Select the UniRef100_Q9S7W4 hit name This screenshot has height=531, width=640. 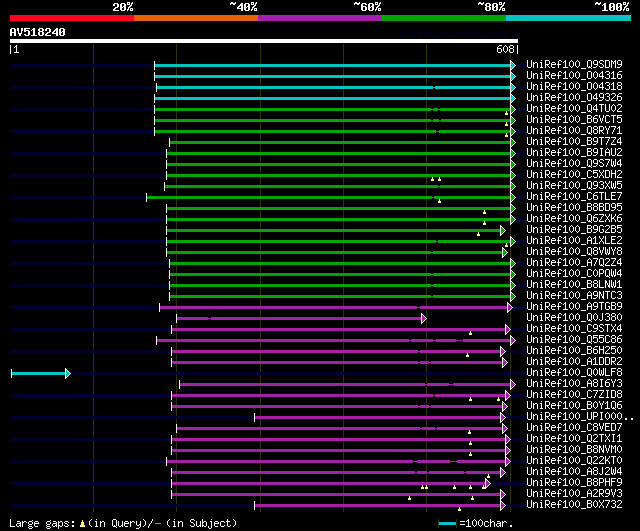pyautogui.click(x=574, y=164)
